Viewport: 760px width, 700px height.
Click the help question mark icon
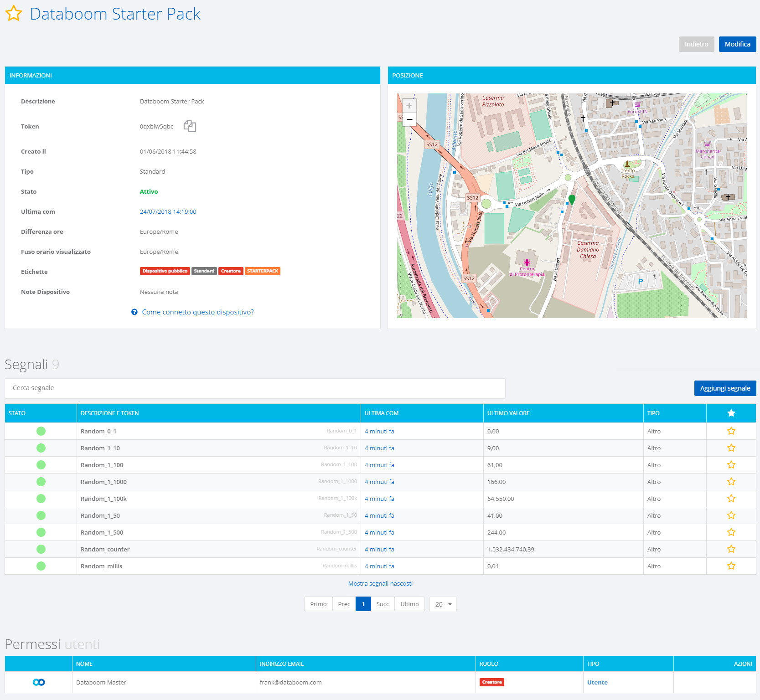(134, 312)
